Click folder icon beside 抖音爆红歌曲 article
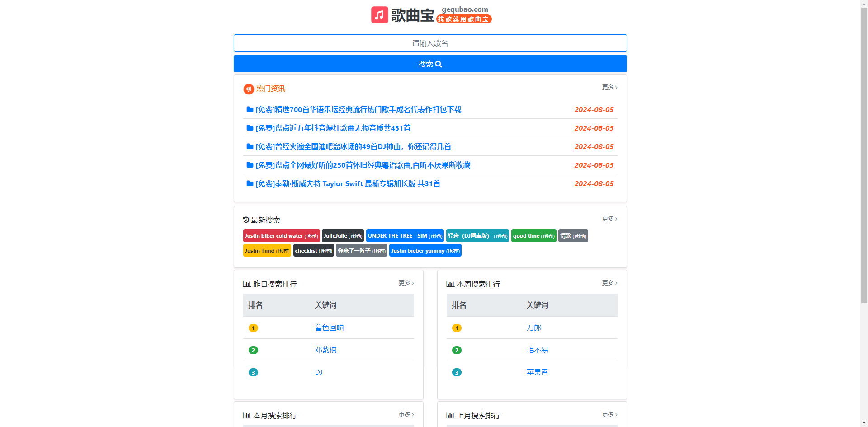Screen dimensions: 868x427 [x=250, y=128]
